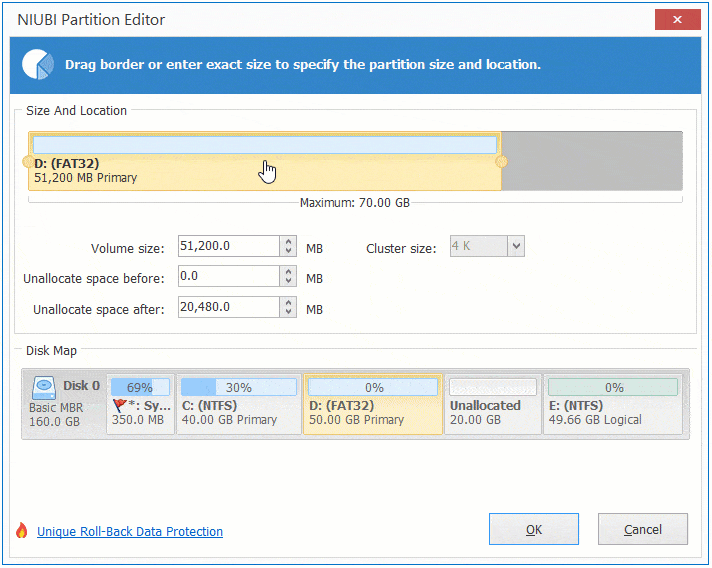The height and width of the screenshot is (568, 712).
Task: Increase Volume size with up arrow
Action: coord(289,242)
